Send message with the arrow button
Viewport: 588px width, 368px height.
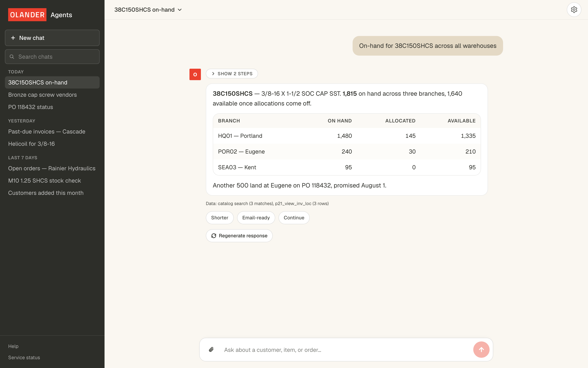481,350
